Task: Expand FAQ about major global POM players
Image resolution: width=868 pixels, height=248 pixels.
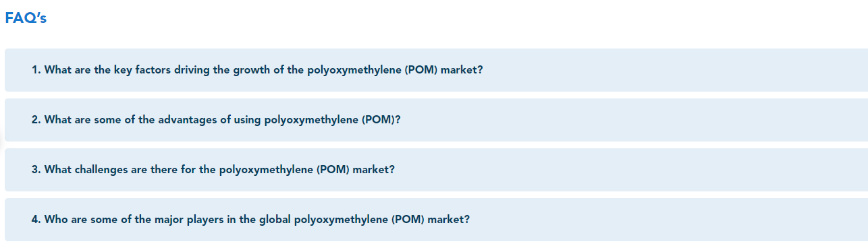Action: click(436, 220)
